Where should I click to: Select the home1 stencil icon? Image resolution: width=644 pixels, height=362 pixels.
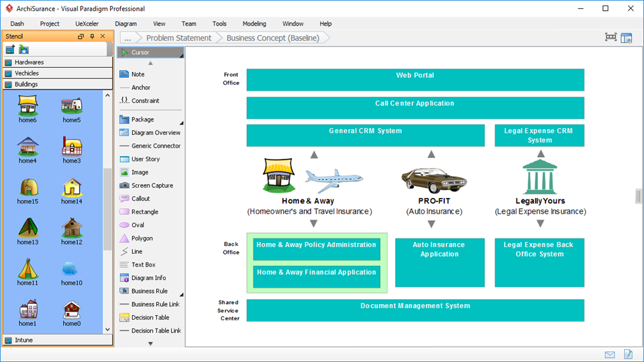(28, 313)
